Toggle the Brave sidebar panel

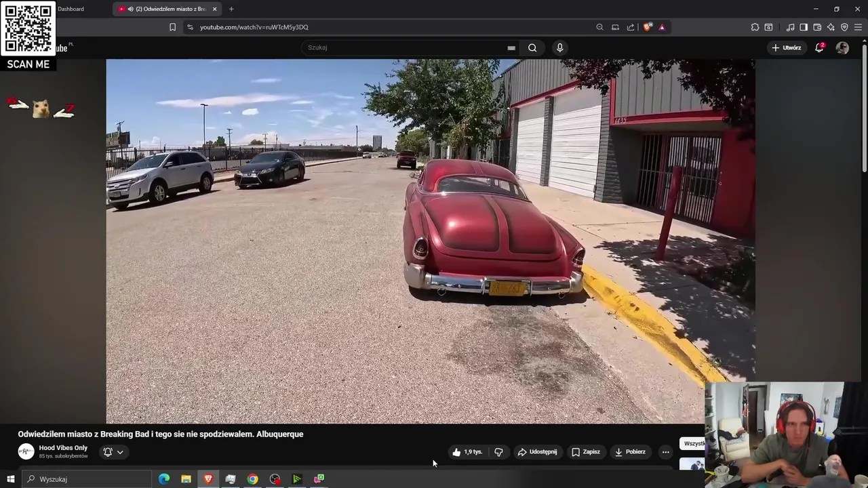[804, 27]
